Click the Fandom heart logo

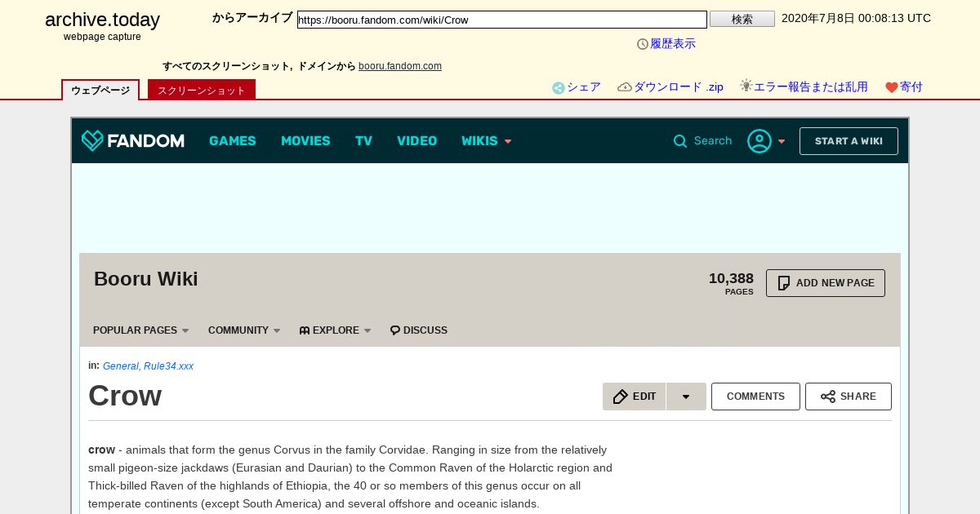point(92,141)
